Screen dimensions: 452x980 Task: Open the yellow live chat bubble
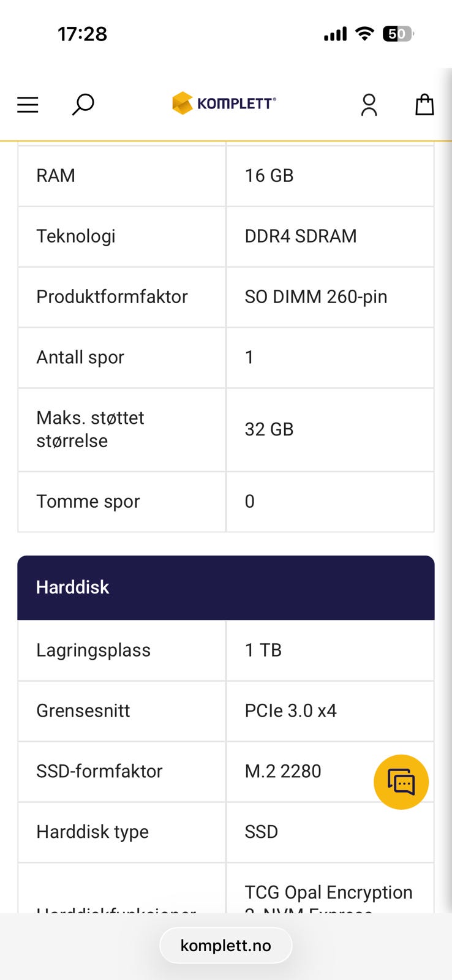(x=401, y=782)
